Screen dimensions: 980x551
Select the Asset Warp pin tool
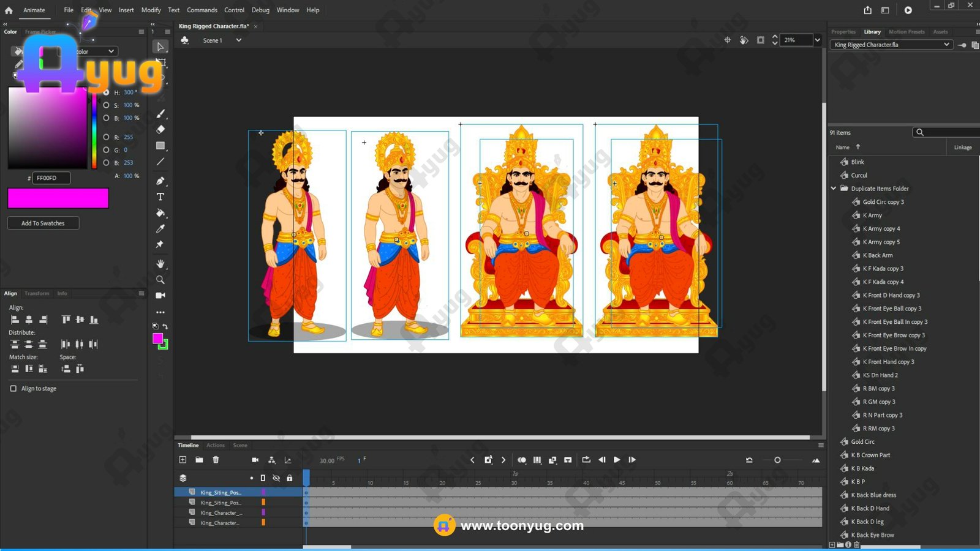(160, 244)
